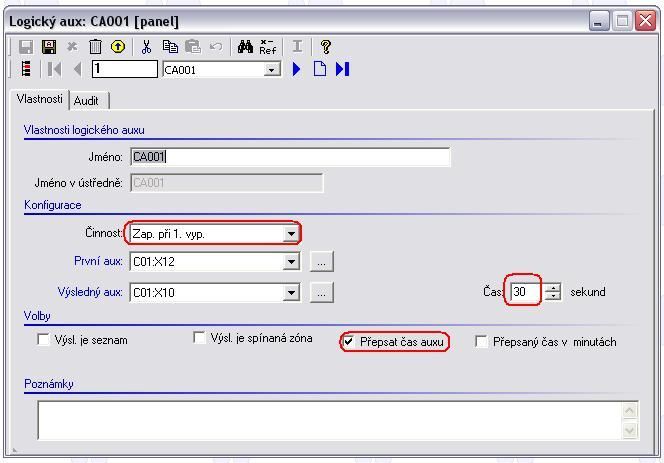Toggle 'Přepsaný čas v minutách' checkbox
This screenshot has width=664, height=463.
click(x=481, y=342)
